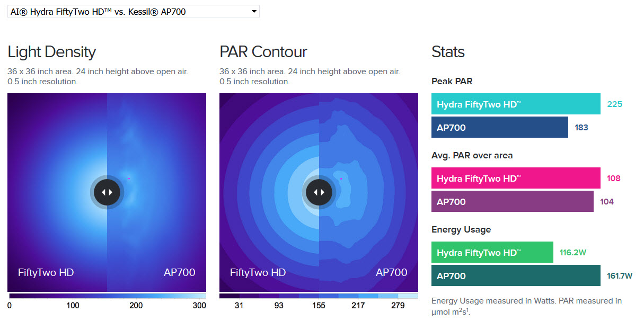
Task: Click the 161.7W energy usage value
Action: (620, 276)
